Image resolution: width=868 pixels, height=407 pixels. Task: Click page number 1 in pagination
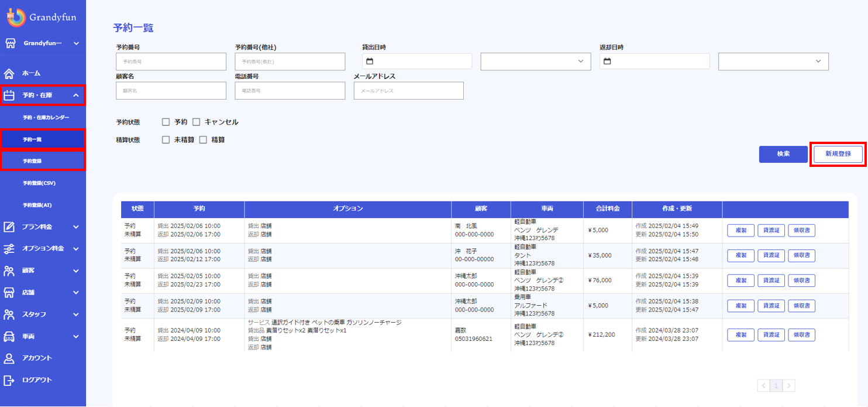point(776,385)
